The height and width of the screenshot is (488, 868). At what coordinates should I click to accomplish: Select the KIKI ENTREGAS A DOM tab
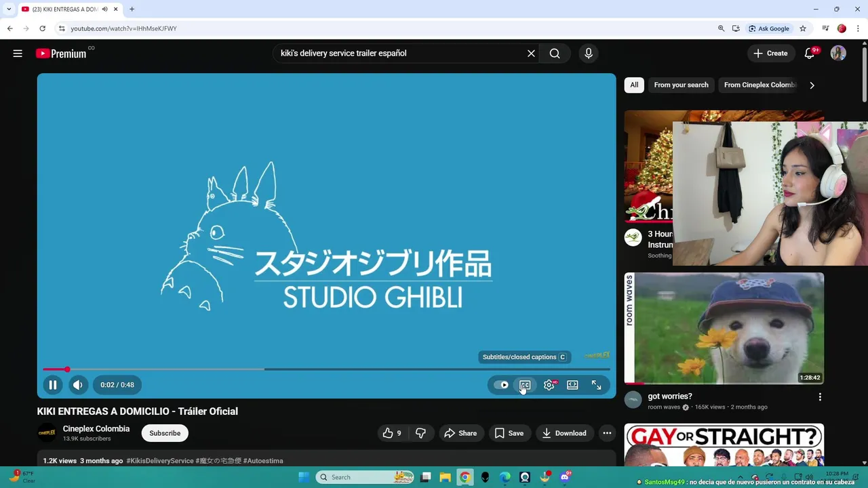(x=64, y=9)
